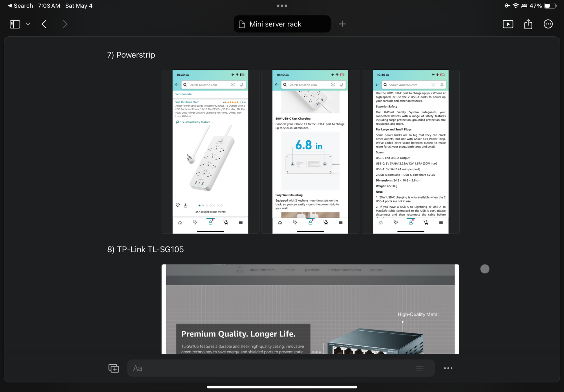
Task: Expand the sidebar options chevron
Action: 28,24
